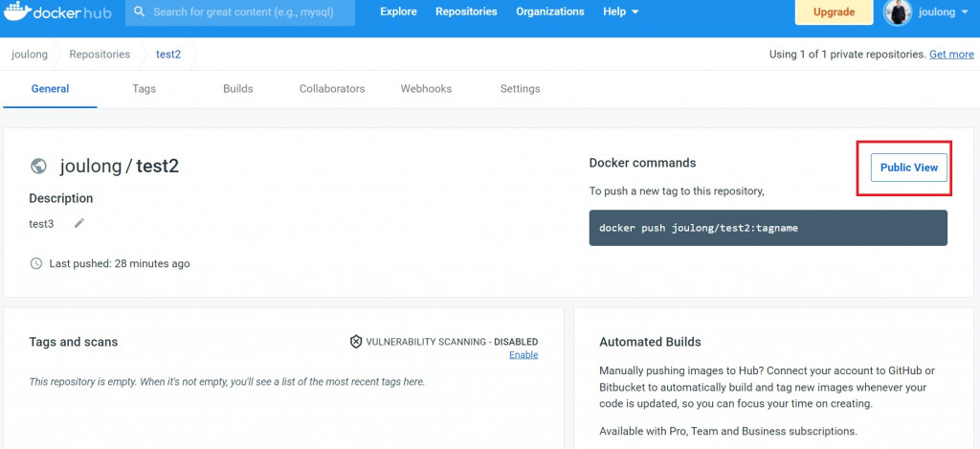Open the joulong account dropdown arrow
The width and height of the screenshot is (980, 449).
(x=963, y=11)
